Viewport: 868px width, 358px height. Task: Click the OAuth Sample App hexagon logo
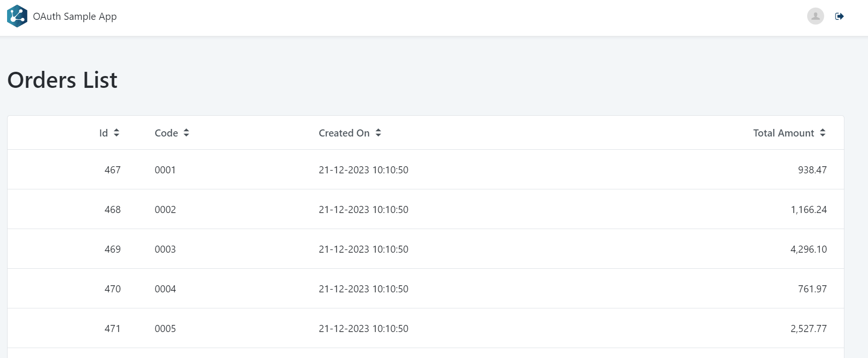click(17, 16)
